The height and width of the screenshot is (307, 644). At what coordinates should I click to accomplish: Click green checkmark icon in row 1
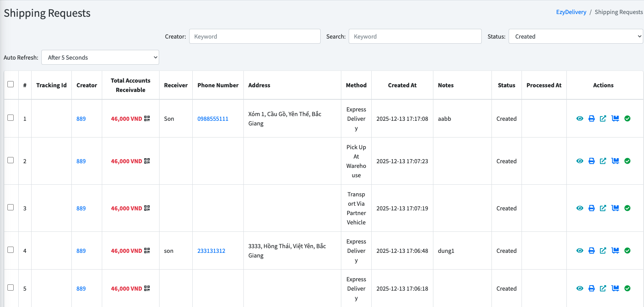(627, 118)
